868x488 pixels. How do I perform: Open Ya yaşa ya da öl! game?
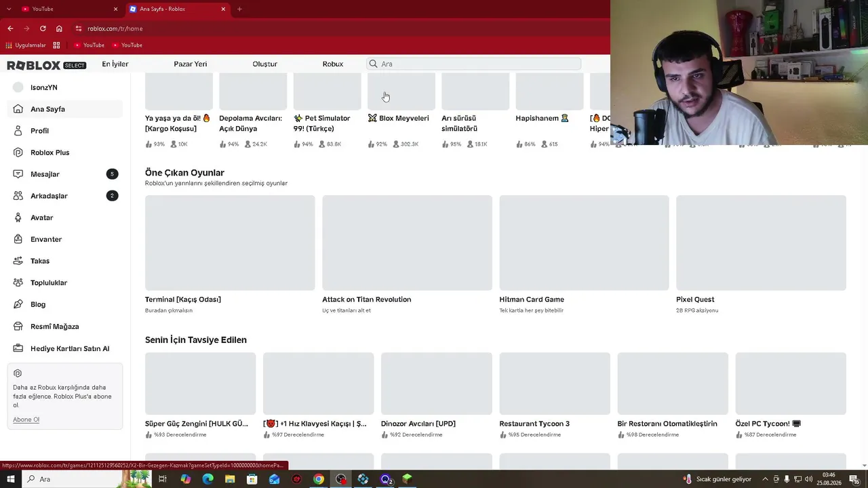point(178,123)
